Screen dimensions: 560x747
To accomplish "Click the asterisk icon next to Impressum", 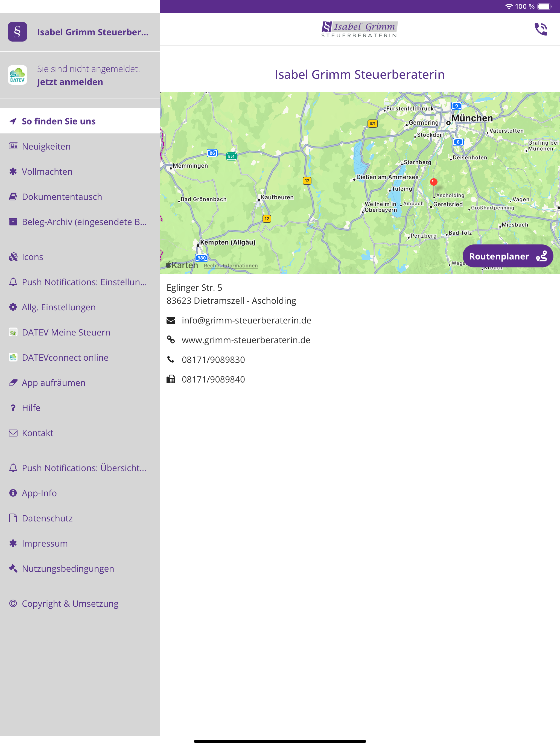I will pyautogui.click(x=13, y=543).
